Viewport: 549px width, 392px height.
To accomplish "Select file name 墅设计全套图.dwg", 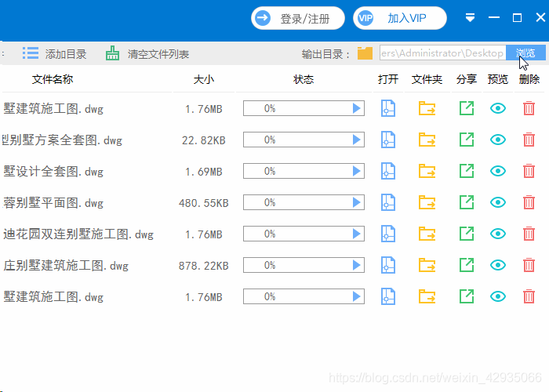I will click(53, 172).
